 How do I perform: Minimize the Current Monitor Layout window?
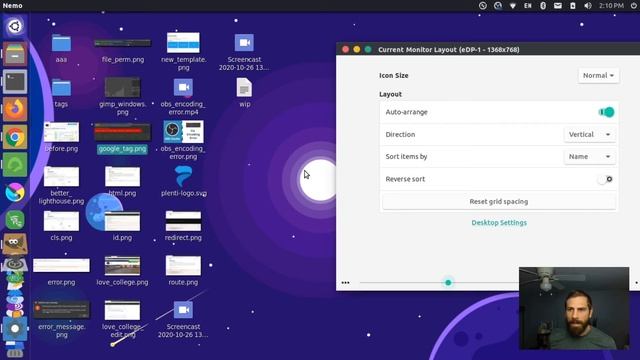click(357, 49)
